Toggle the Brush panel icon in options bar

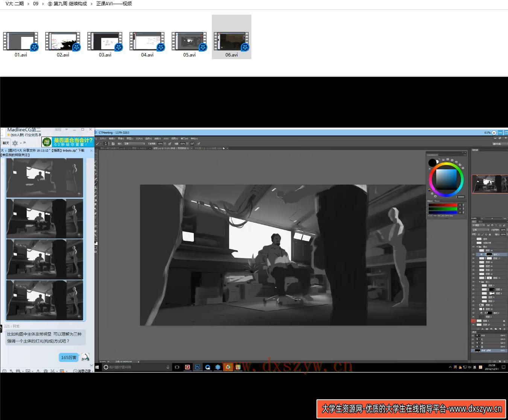tap(113, 143)
